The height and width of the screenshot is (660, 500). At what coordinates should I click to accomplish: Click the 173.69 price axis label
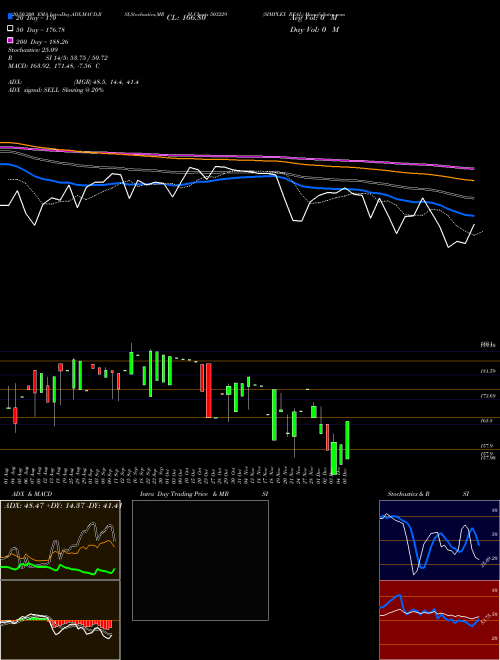488,396
